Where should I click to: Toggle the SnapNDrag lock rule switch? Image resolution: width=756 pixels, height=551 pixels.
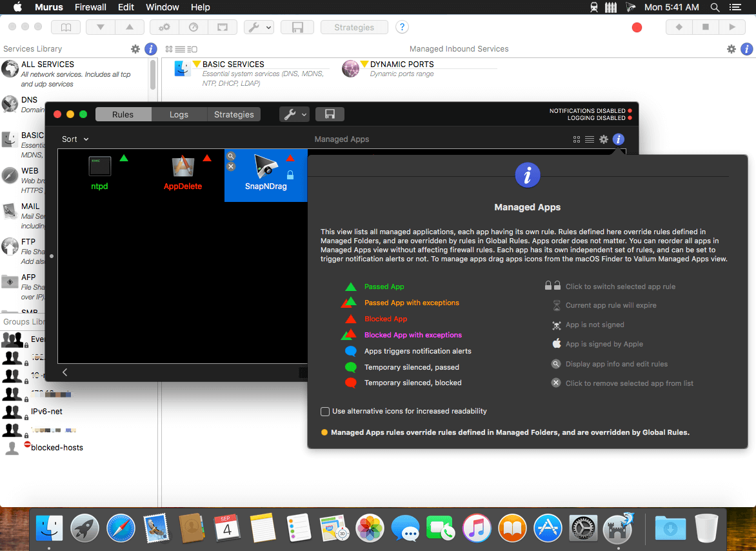(x=290, y=175)
